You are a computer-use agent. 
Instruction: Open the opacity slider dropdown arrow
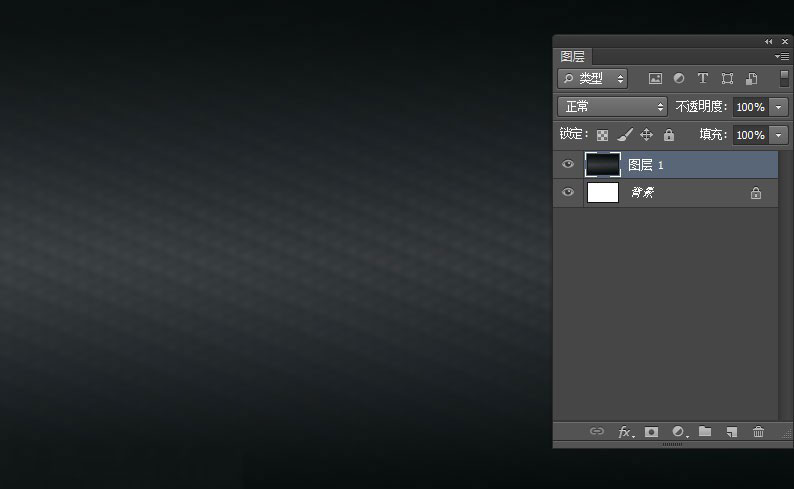click(x=778, y=107)
